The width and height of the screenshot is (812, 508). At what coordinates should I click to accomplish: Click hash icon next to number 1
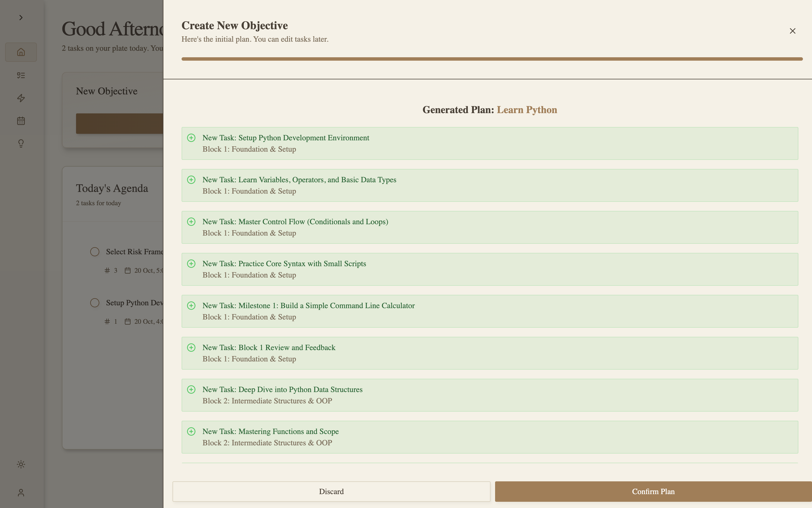(x=107, y=321)
